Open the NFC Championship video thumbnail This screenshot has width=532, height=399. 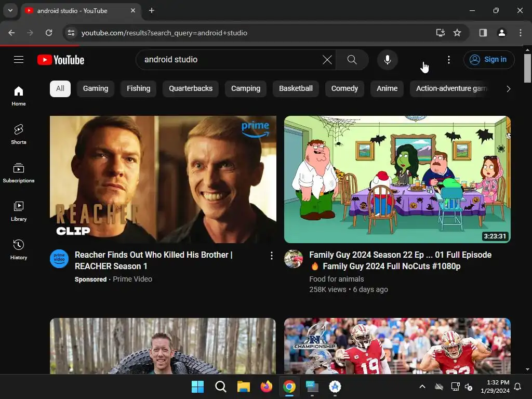(x=397, y=345)
